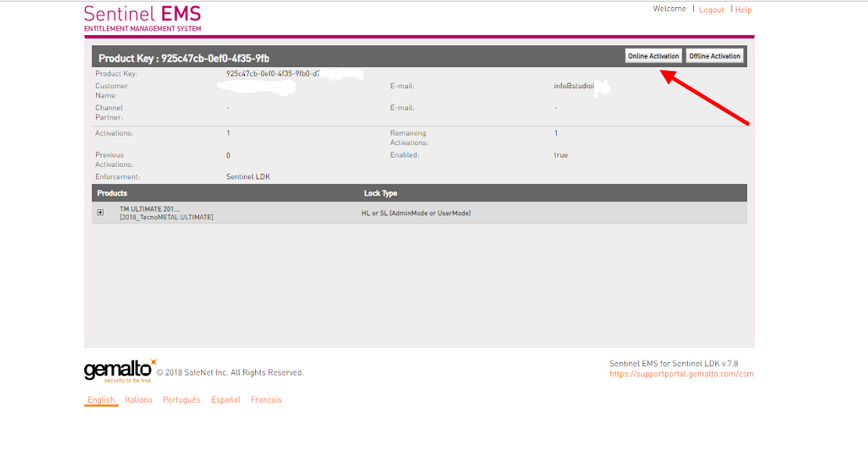868x462 pixels.
Task: Switch language to Español
Action: tap(225, 400)
